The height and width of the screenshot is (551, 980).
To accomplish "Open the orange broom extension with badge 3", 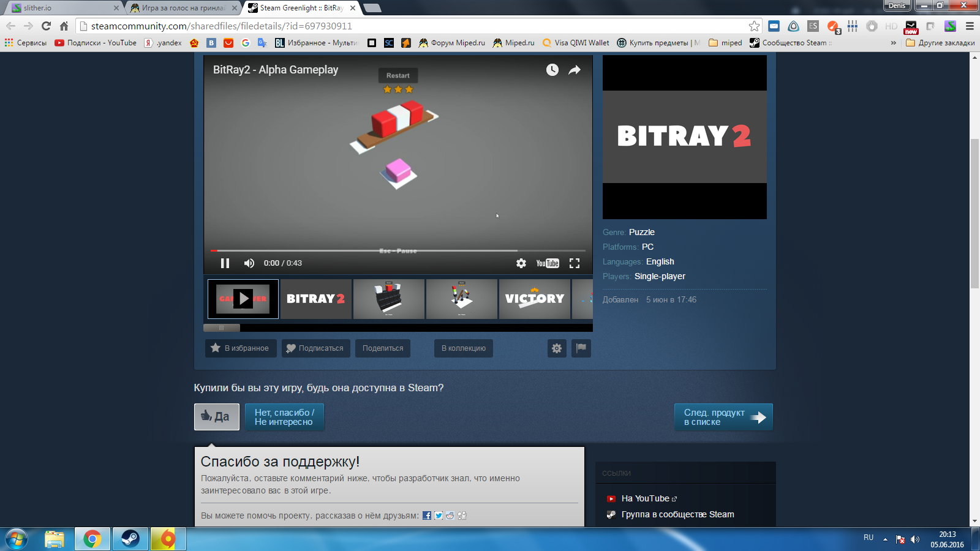I will pos(833,26).
